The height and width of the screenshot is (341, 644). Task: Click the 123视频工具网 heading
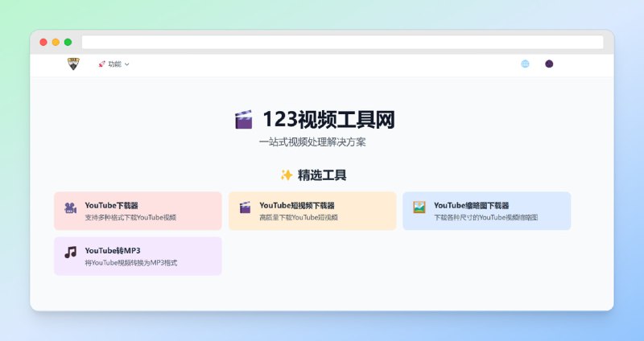[x=328, y=119]
